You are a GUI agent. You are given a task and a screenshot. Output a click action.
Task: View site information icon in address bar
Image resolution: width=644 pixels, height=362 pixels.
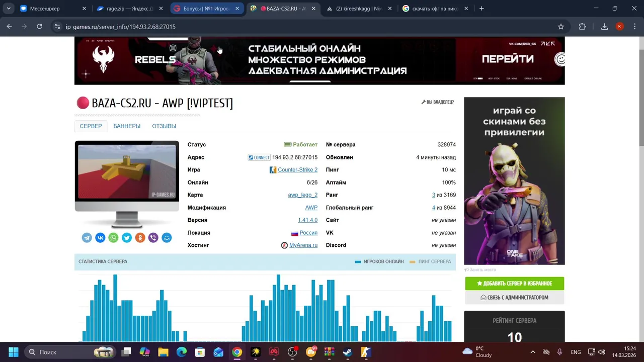[58, 27]
